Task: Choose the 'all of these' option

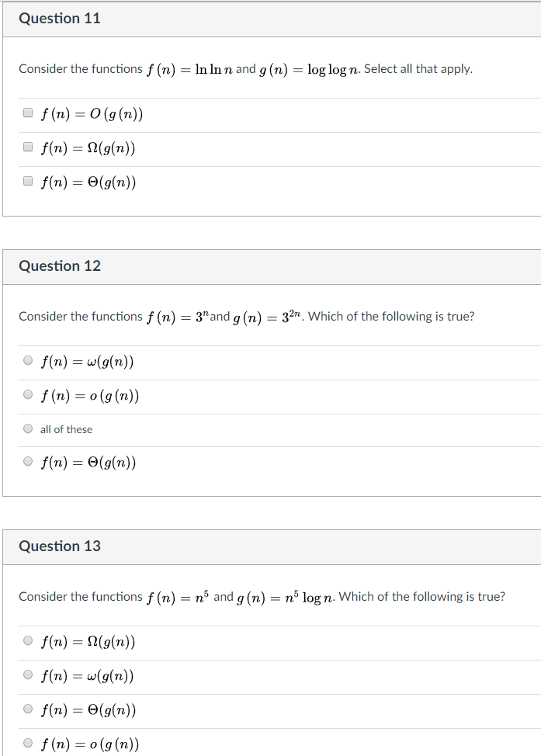Action: (27, 428)
